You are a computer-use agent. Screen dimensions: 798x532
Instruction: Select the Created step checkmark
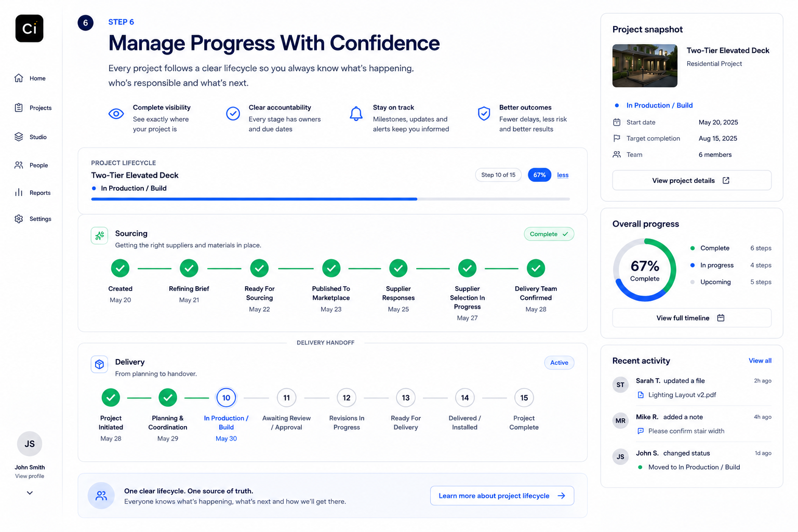click(120, 268)
